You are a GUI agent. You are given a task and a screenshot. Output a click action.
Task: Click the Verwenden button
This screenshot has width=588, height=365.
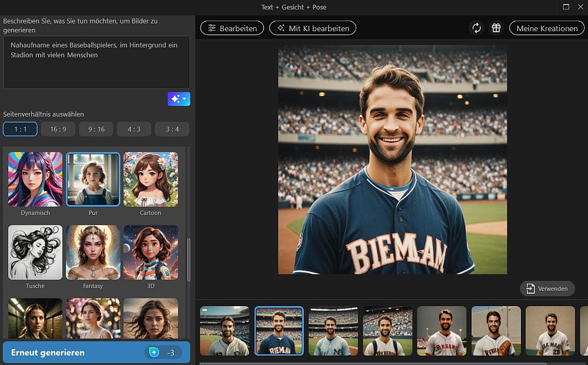tap(547, 288)
